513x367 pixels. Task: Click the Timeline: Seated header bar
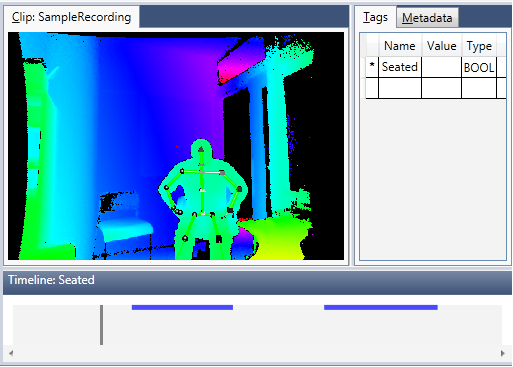coord(257,280)
